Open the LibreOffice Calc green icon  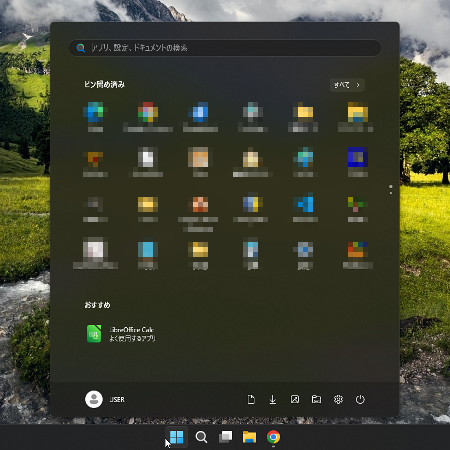(x=94, y=333)
